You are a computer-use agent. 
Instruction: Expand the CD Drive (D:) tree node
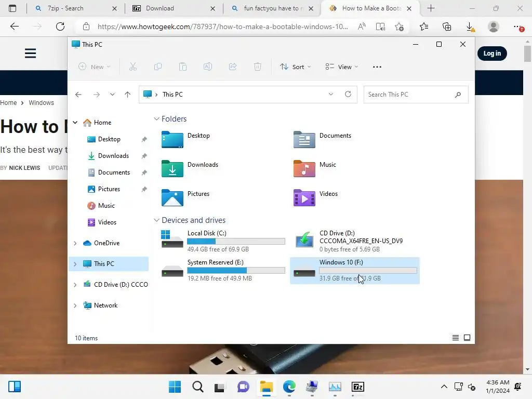coord(75,285)
